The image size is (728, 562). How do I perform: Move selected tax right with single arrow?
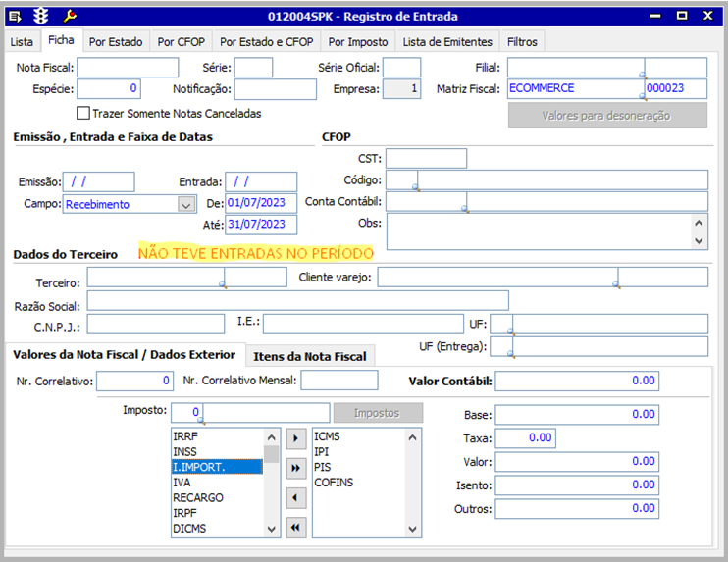[295, 437]
